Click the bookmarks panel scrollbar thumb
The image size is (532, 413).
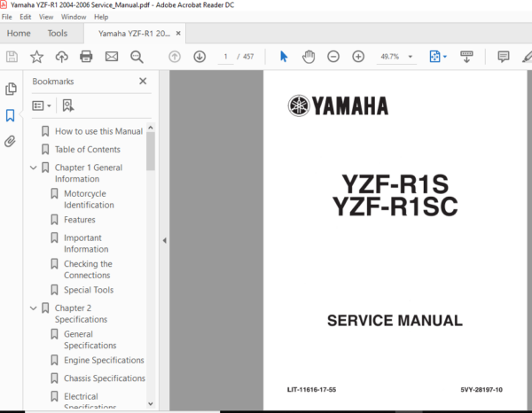pyautogui.click(x=151, y=152)
